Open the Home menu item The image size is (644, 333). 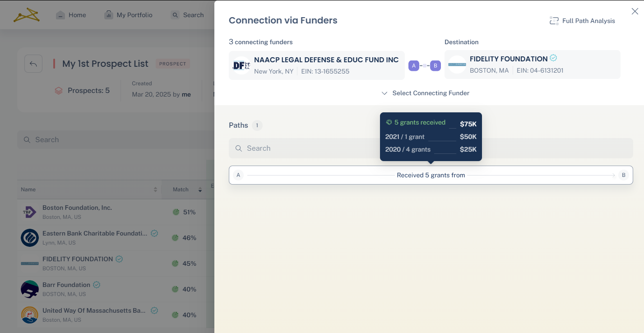coord(71,15)
